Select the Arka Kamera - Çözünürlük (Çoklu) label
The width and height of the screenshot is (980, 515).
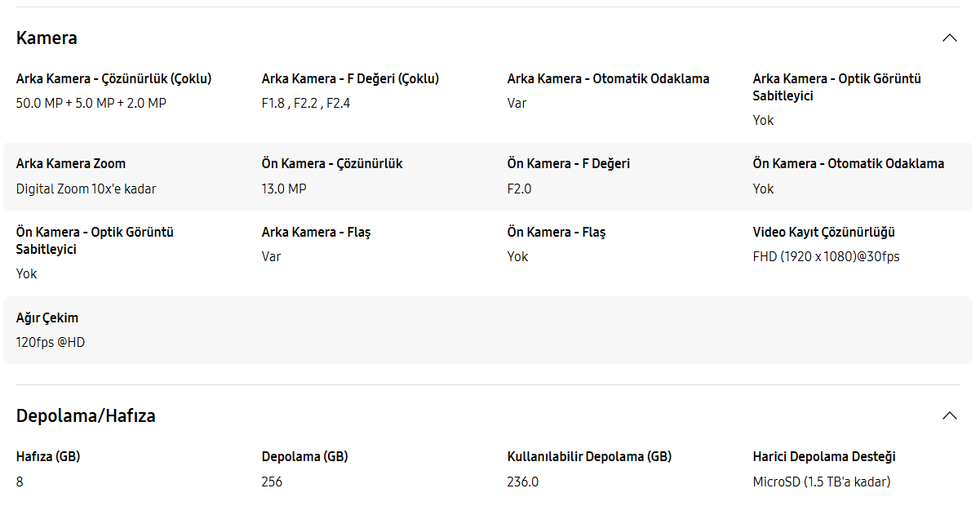pos(113,79)
